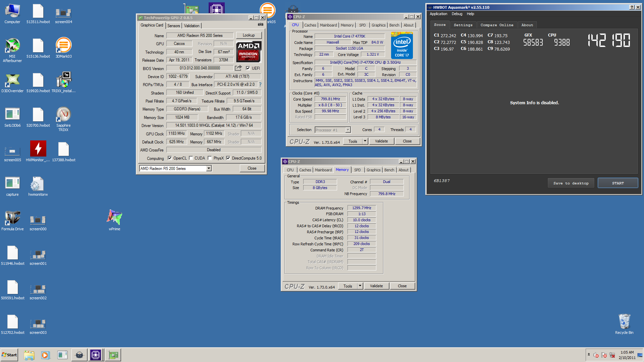Expand the AMD Radeon R5 200 Series dropdown

click(x=209, y=168)
